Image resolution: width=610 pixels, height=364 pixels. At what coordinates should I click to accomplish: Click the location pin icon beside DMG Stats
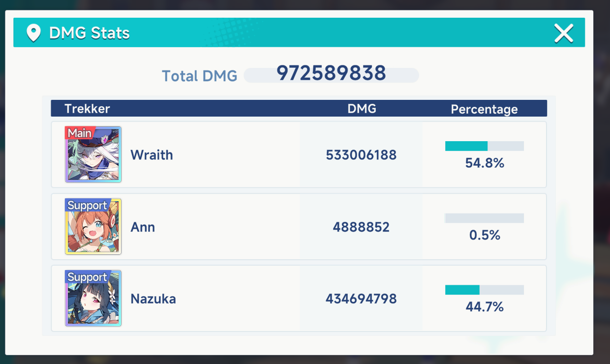(33, 33)
